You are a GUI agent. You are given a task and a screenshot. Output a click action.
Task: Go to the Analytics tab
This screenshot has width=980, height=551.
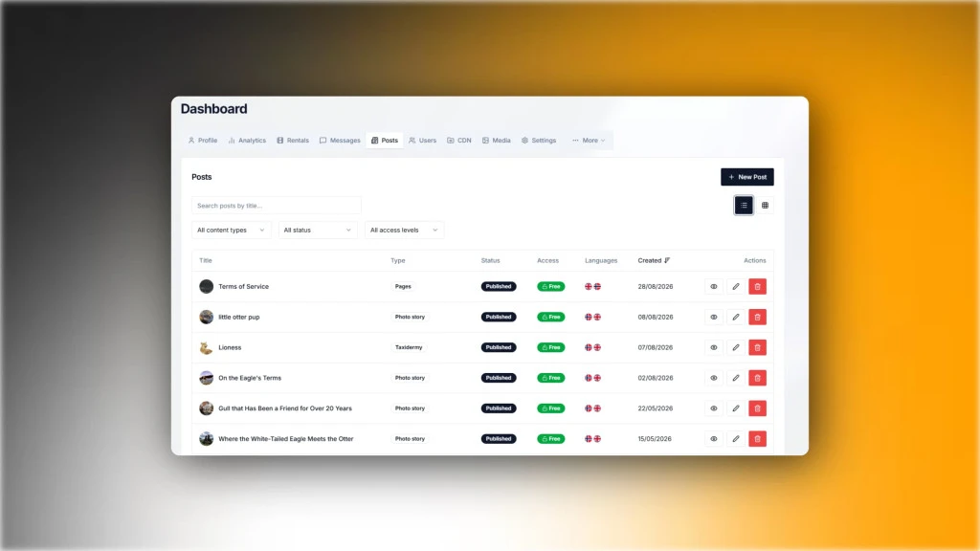(x=248, y=141)
